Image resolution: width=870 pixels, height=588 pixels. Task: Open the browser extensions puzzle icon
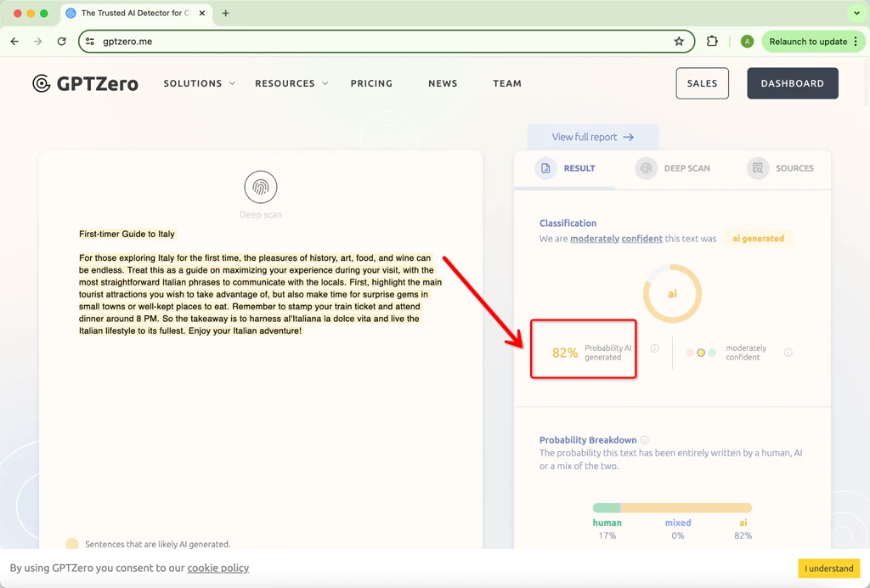[x=712, y=41]
